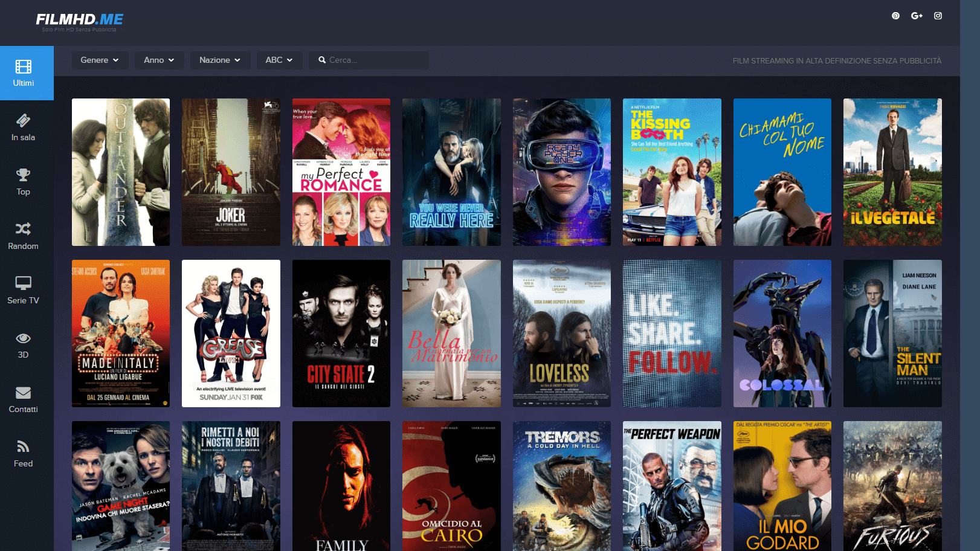Open the Top trophy icon
Image resolution: width=980 pixels, height=551 pixels.
(23, 175)
